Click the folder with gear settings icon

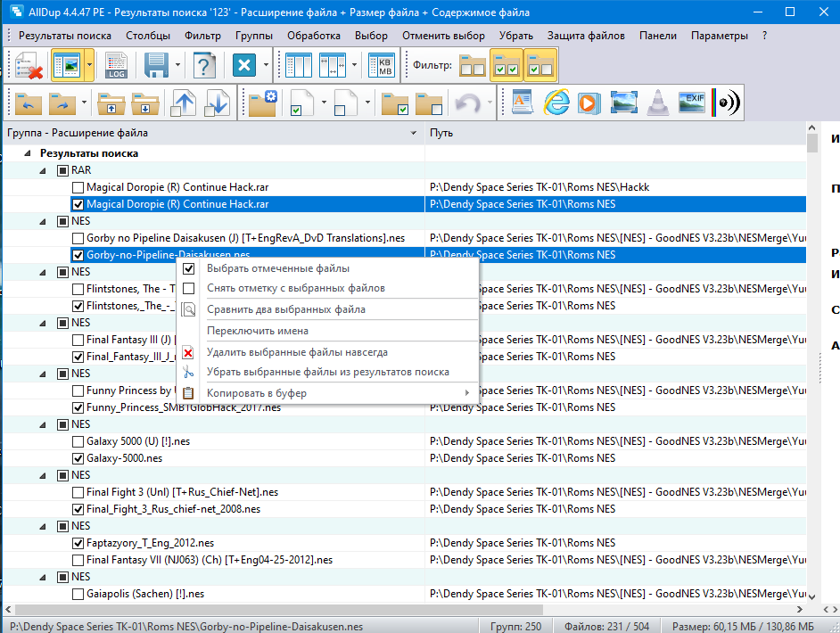tap(262, 103)
